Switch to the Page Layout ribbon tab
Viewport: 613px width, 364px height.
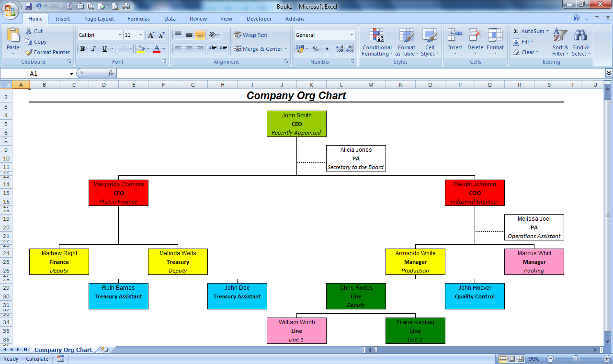[99, 19]
